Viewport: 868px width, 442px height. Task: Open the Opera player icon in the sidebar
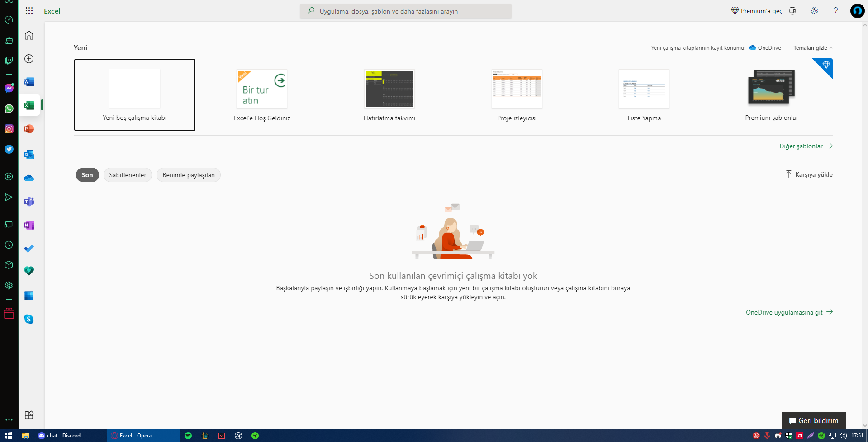[x=9, y=177]
